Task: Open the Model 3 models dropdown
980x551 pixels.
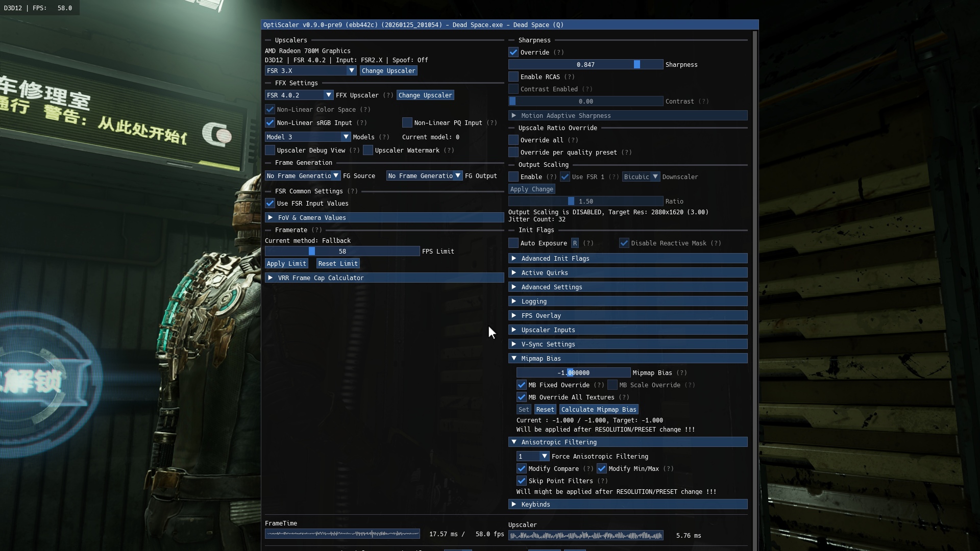Action: point(346,137)
